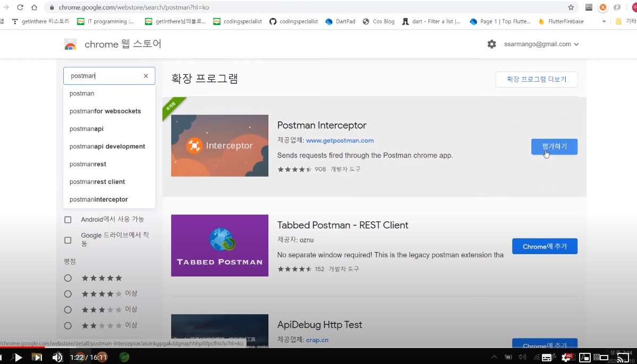Screen dimensions: 637x364
Task: Open the Tabbed Postman purple thumbnail
Action: tap(219, 246)
